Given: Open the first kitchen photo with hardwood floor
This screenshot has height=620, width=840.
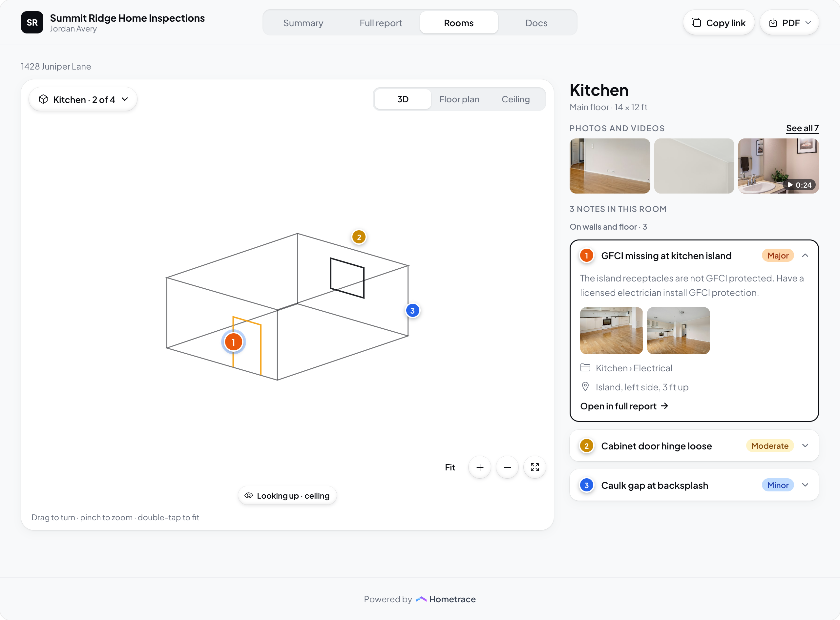Looking at the screenshot, I should click(x=610, y=166).
